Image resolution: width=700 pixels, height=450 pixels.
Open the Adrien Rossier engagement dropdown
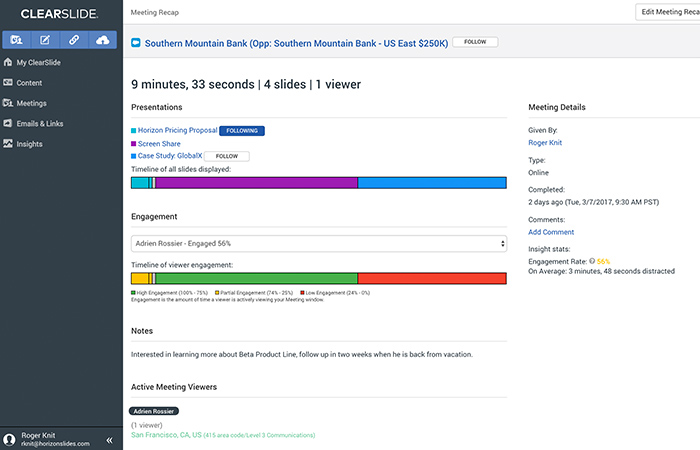pyautogui.click(x=319, y=244)
